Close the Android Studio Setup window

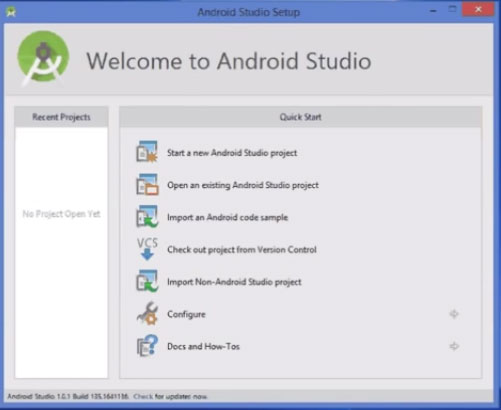(478, 9)
